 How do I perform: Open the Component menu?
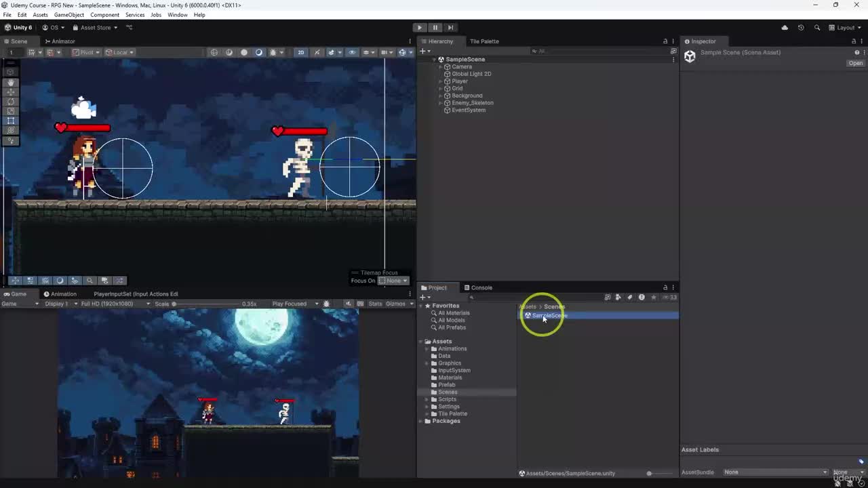pos(104,15)
